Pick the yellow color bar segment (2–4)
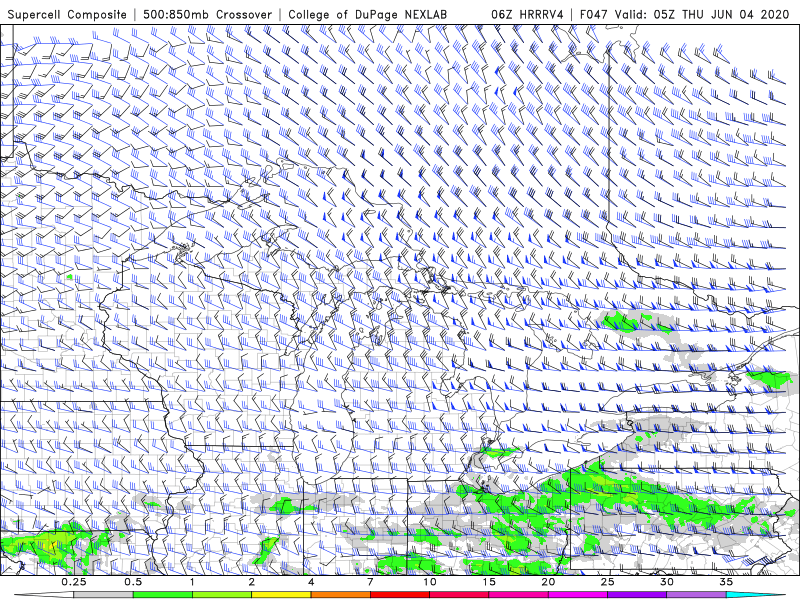 pyautogui.click(x=281, y=595)
